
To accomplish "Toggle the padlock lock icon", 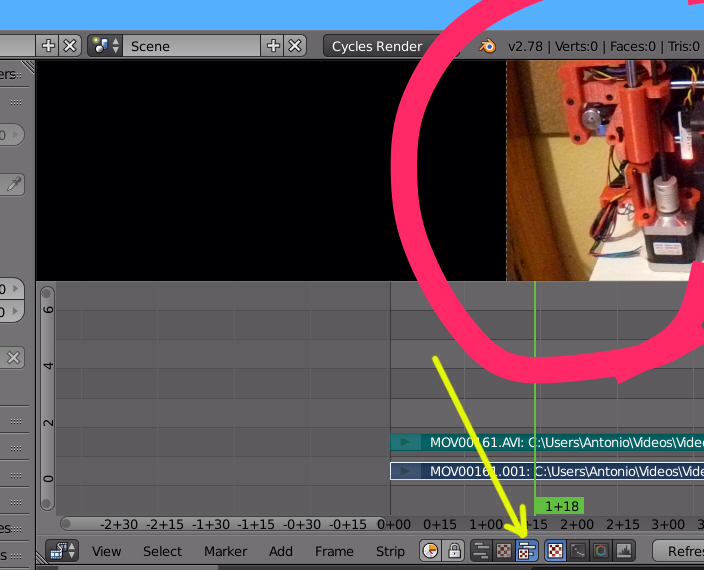I will pyautogui.click(x=454, y=551).
